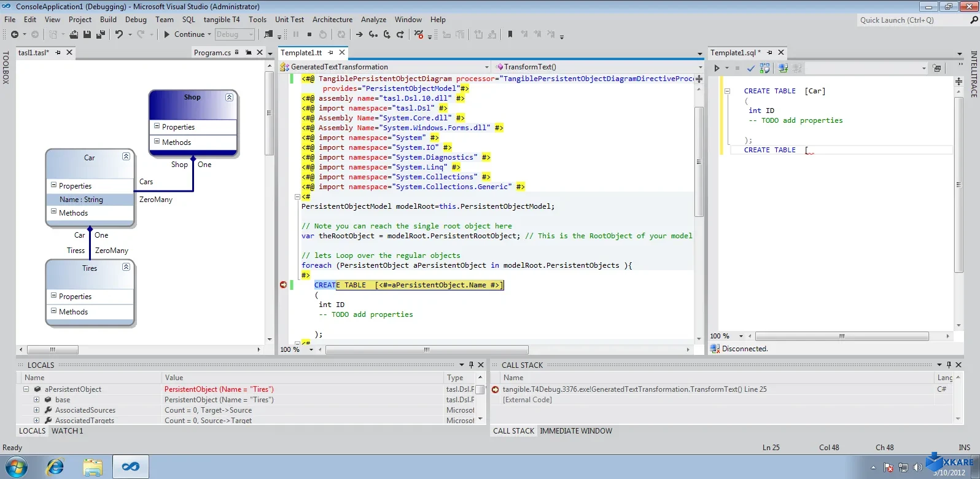Pin the Template1.tt tab
980x479 pixels.
331,53
